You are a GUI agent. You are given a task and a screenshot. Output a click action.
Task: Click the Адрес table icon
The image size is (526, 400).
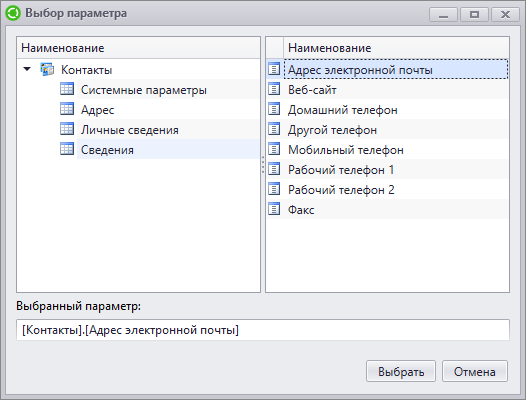click(x=67, y=109)
